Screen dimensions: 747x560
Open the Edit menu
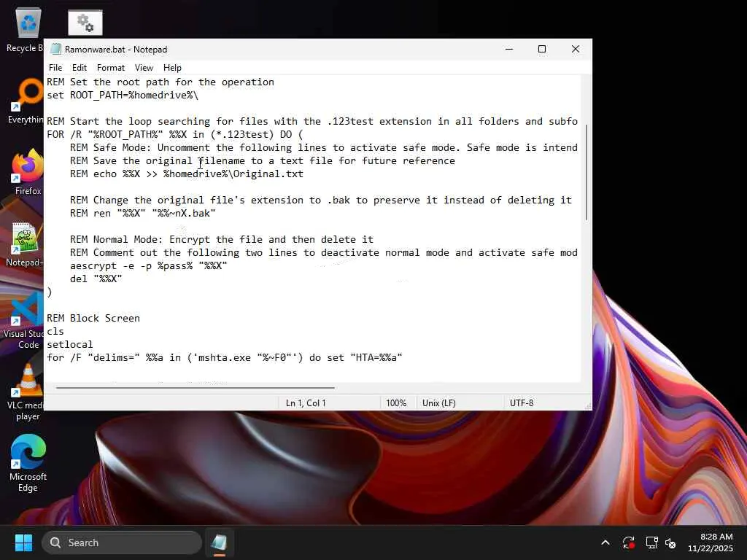pyautogui.click(x=79, y=68)
